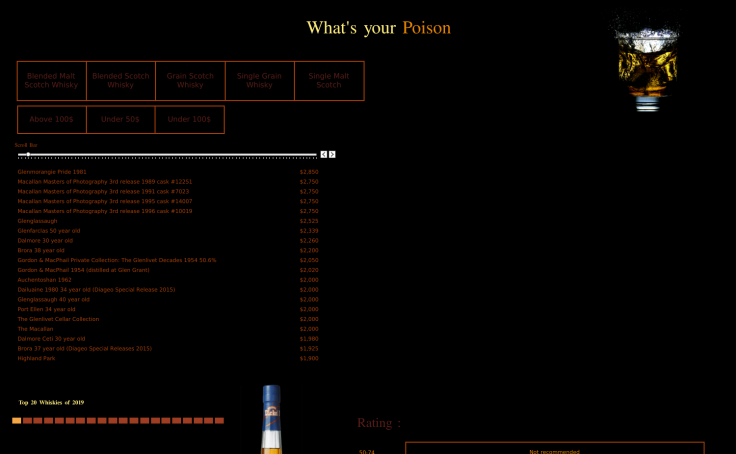Image resolution: width=736 pixels, height=454 pixels.
Task: Click the $1,925 price
Action: click(309, 349)
